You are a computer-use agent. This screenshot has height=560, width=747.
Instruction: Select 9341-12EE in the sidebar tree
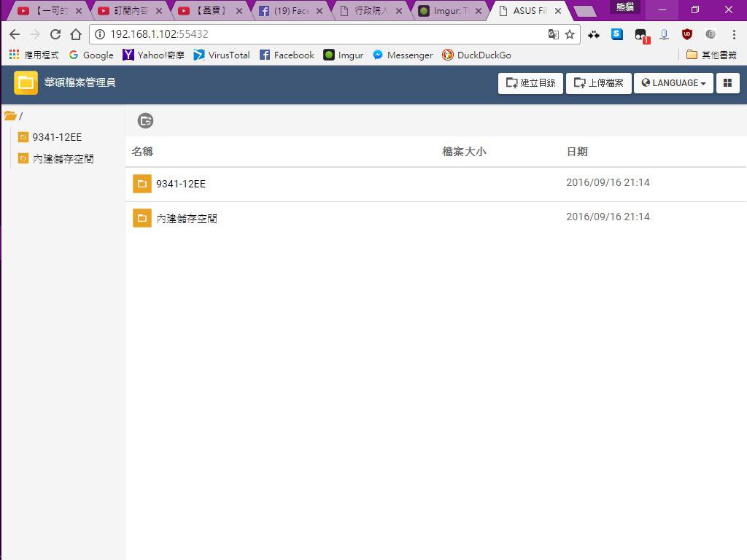pyautogui.click(x=56, y=137)
